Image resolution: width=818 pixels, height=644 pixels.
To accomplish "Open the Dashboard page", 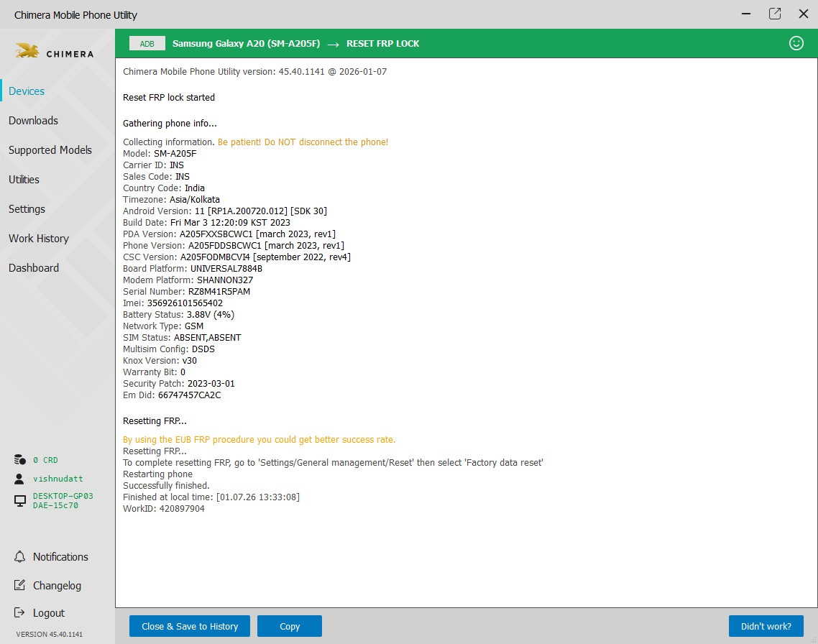I will pyautogui.click(x=33, y=268).
